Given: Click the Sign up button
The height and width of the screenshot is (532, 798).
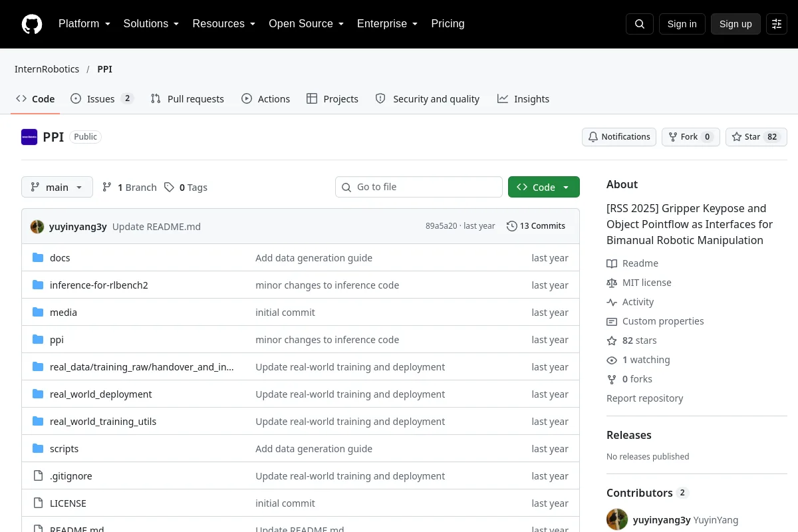Looking at the screenshot, I should [x=735, y=24].
